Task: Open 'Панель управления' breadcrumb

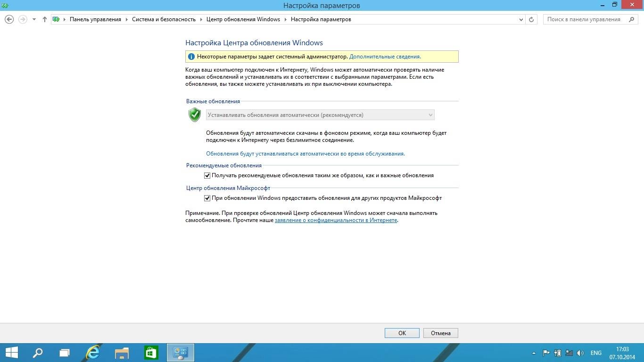Action: coord(95,19)
